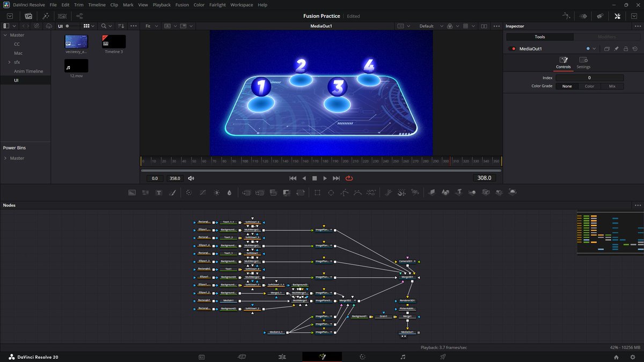Mute the viewer audio with the speaker icon
This screenshot has height=362, width=644.
pyautogui.click(x=191, y=178)
